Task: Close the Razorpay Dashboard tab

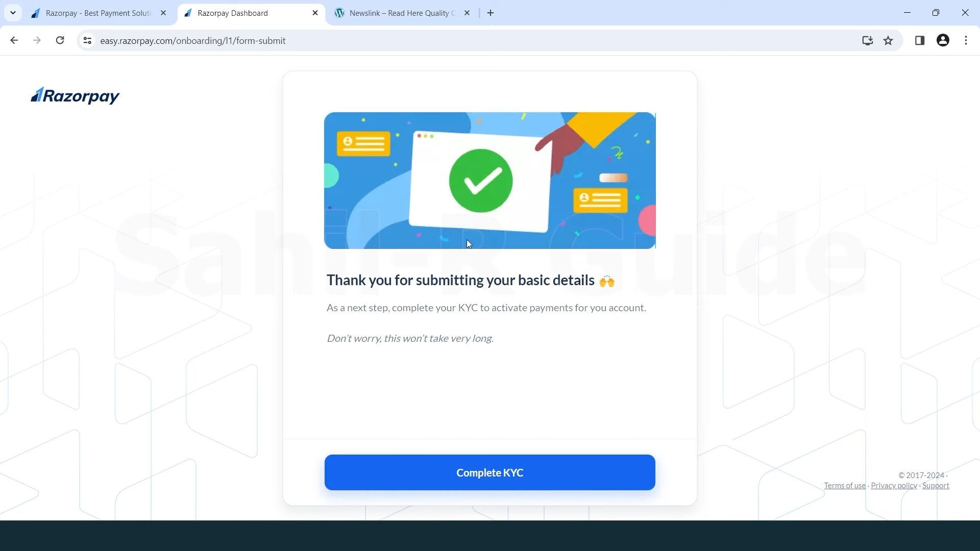Action: pyautogui.click(x=315, y=13)
